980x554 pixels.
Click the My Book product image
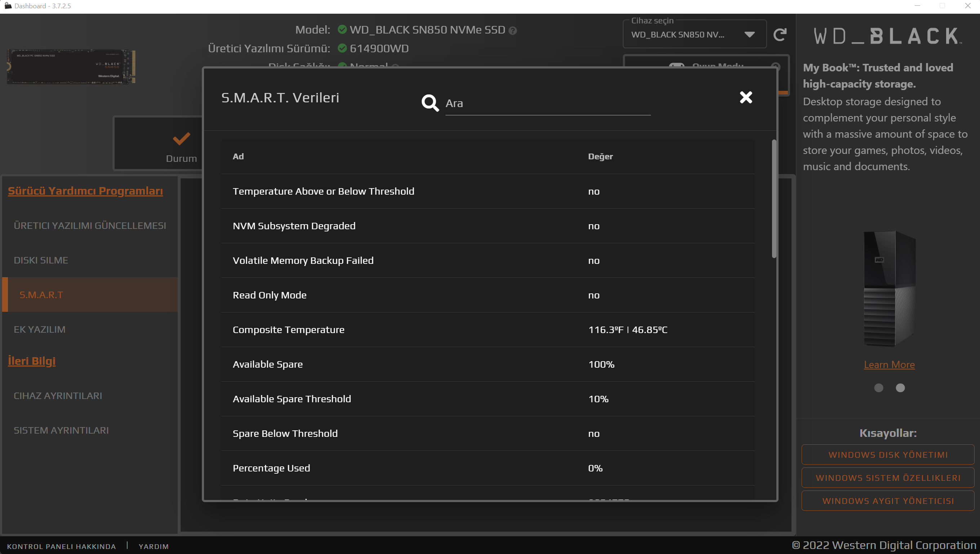889,289
